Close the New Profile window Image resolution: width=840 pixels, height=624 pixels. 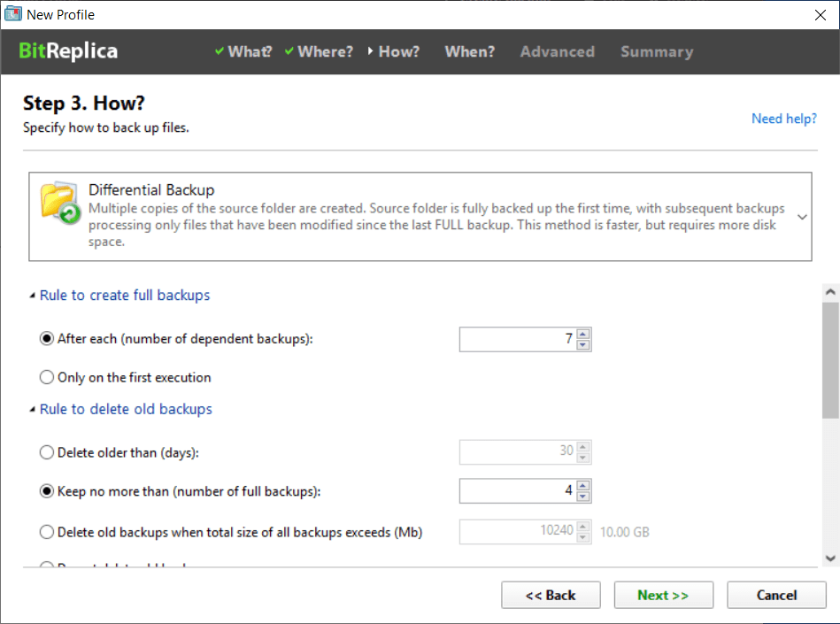(x=821, y=15)
